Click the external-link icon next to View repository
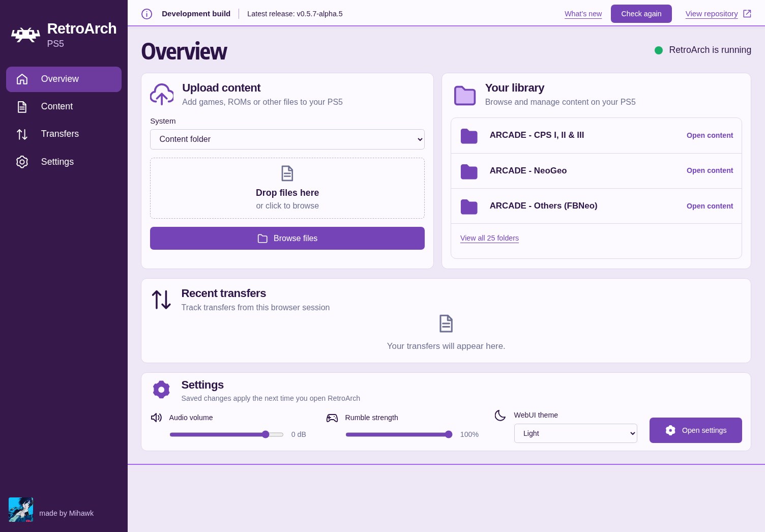The image size is (765, 532). [x=747, y=14]
